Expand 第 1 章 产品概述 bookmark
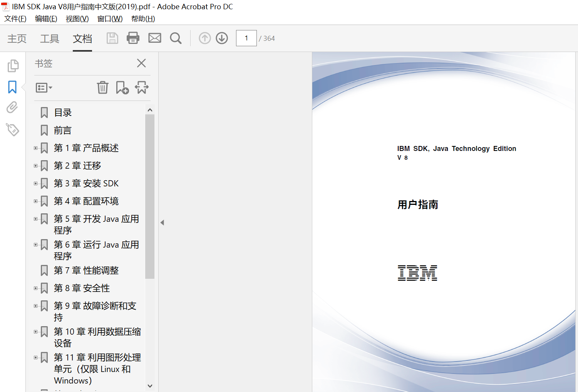This screenshot has width=578, height=392. pos(36,148)
